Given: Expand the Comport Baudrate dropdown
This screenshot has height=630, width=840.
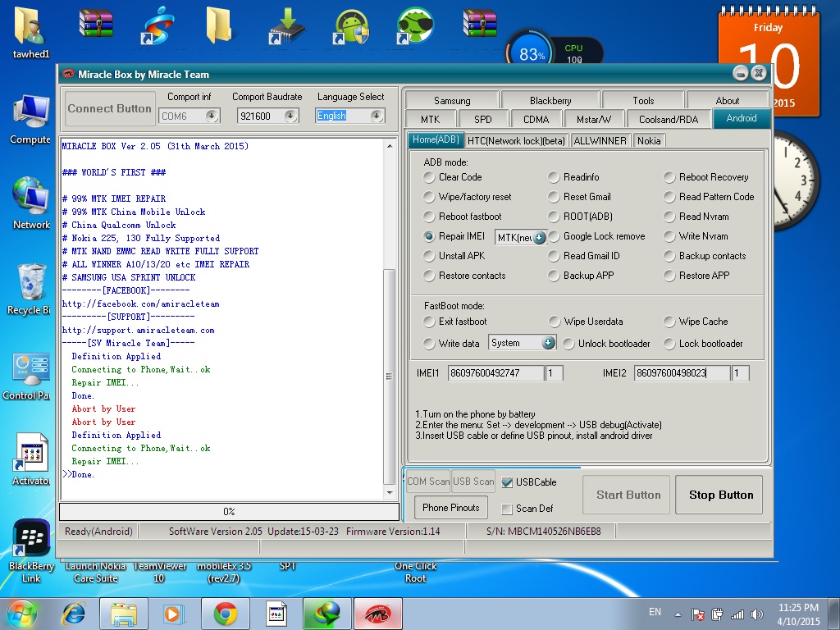Looking at the screenshot, I should tap(291, 116).
